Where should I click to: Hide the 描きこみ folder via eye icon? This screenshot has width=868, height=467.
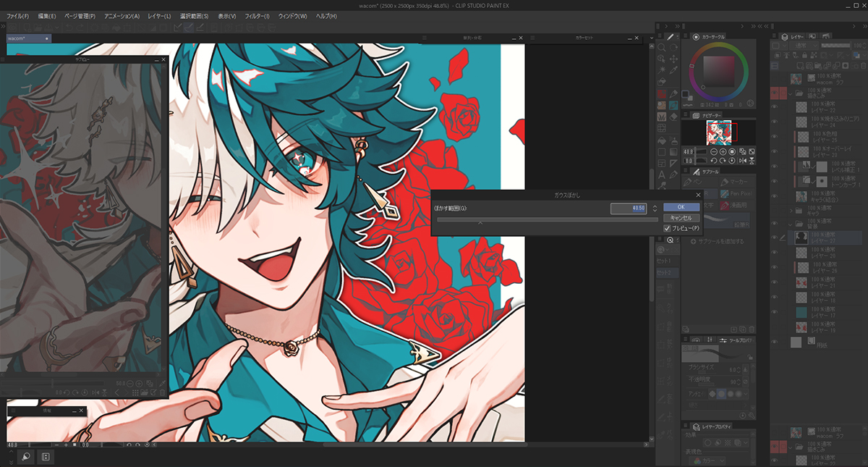click(774, 92)
